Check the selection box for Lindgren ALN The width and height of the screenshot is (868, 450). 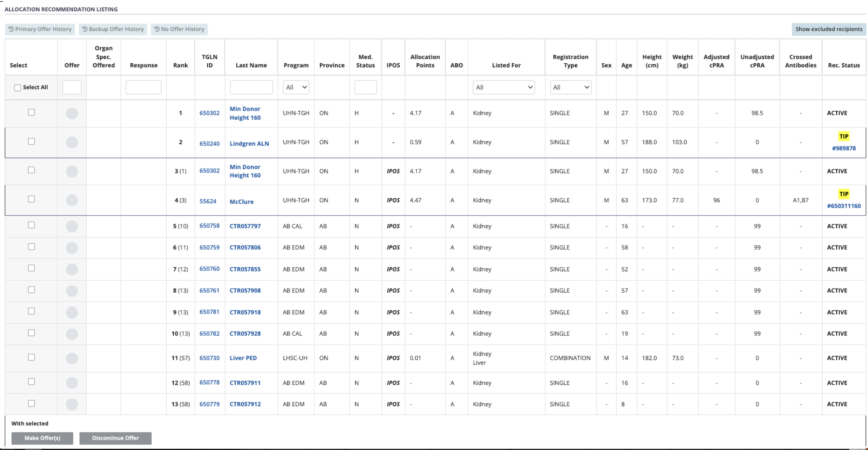pyautogui.click(x=31, y=141)
